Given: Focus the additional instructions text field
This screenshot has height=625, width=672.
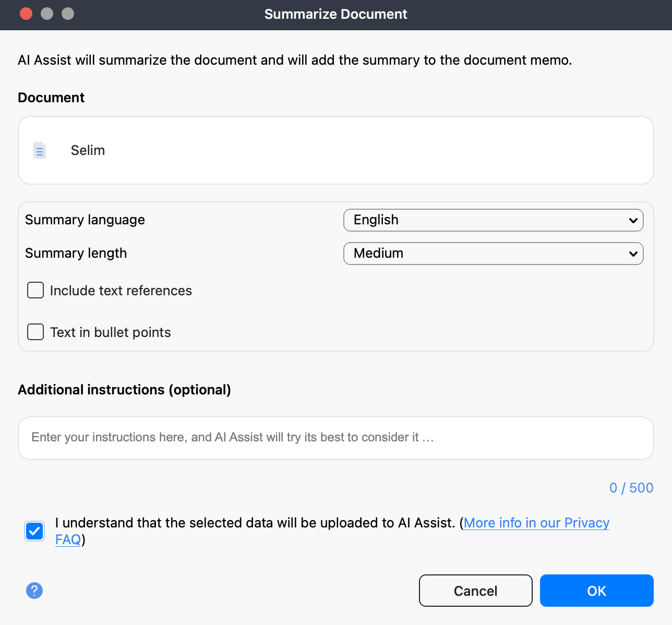Looking at the screenshot, I should pyautogui.click(x=336, y=438).
